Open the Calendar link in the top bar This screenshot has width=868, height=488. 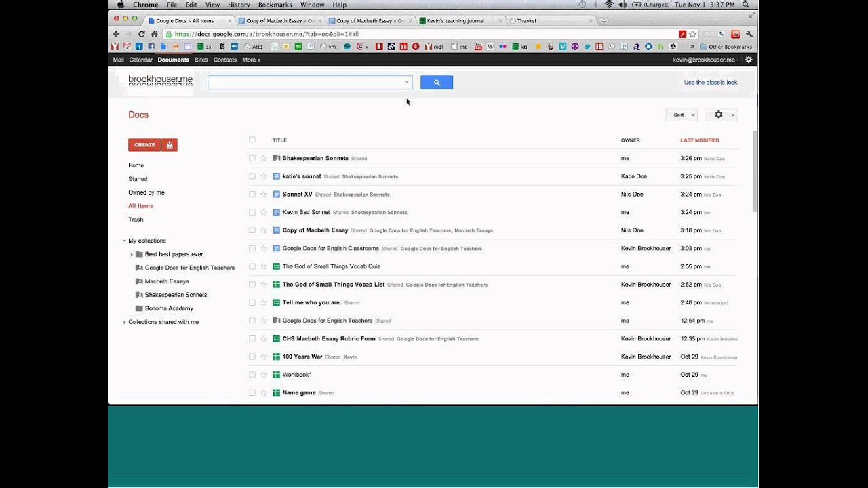pyautogui.click(x=141, y=60)
